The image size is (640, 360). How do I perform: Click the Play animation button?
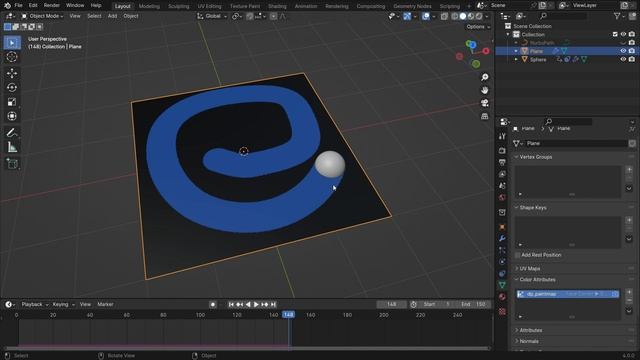point(256,304)
